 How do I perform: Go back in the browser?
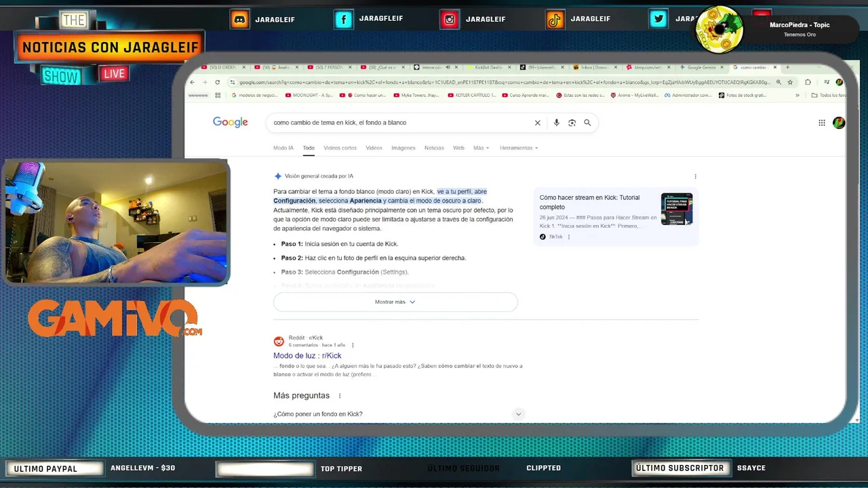192,82
